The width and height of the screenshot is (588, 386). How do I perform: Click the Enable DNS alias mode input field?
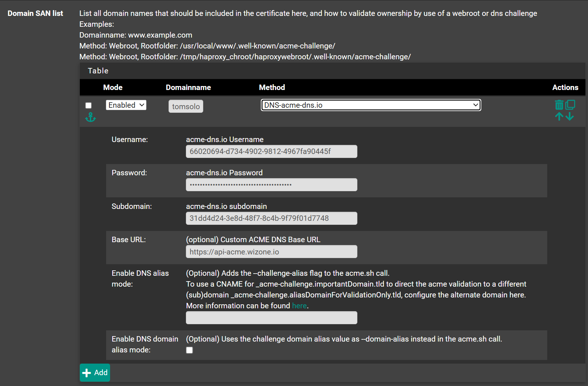(271, 318)
